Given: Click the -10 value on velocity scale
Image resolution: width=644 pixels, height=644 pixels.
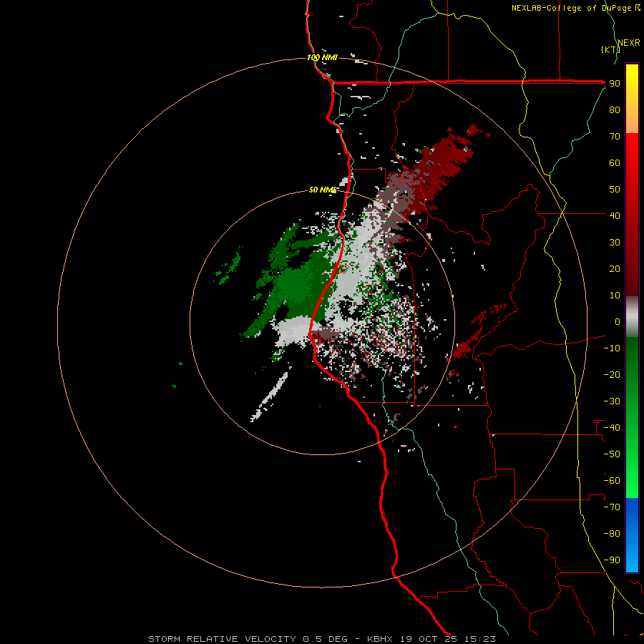Looking at the screenshot, I should (x=612, y=348).
